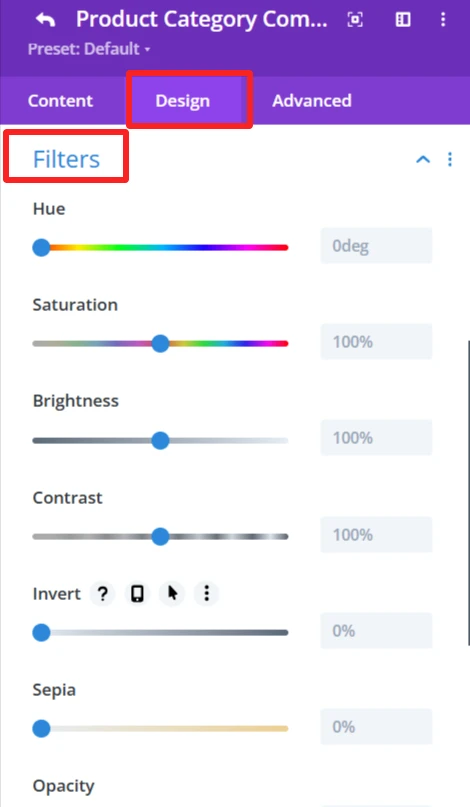Click the Filters section title

(66, 159)
